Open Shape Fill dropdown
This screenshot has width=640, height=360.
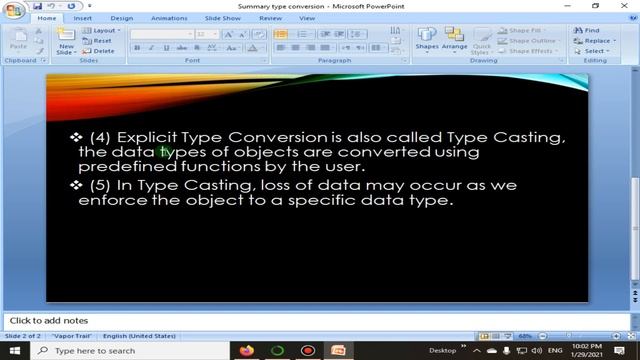coord(522,31)
